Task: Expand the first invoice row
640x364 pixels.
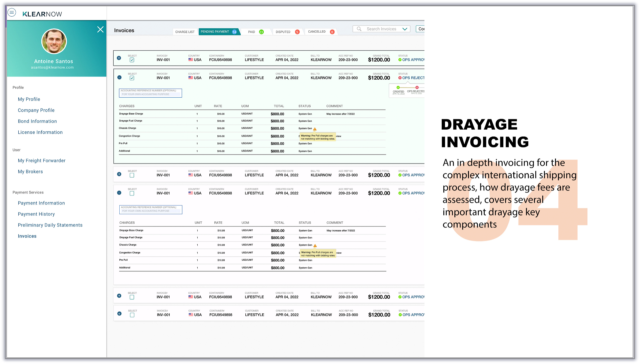Action: pyautogui.click(x=119, y=58)
